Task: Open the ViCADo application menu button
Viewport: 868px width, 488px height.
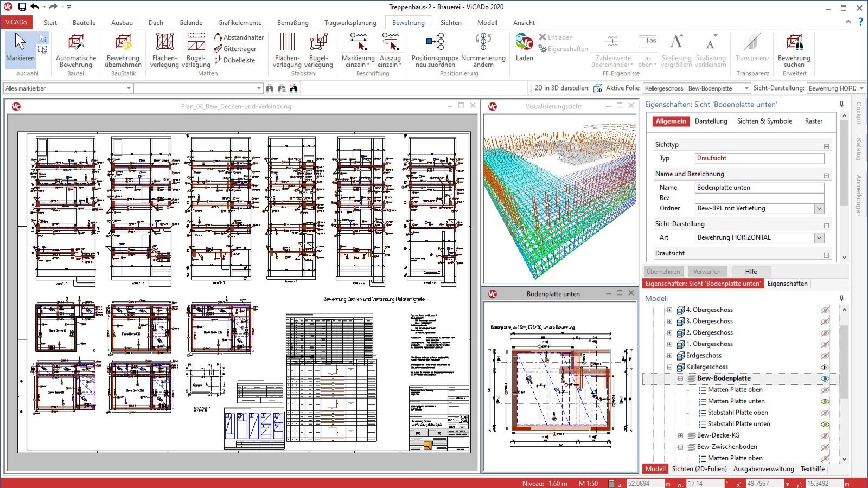Action: [16, 22]
